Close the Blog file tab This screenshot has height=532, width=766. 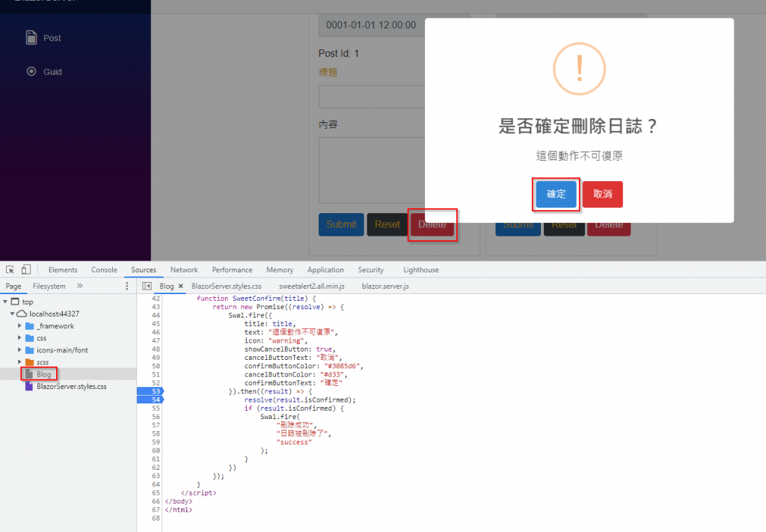click(181, 286)
